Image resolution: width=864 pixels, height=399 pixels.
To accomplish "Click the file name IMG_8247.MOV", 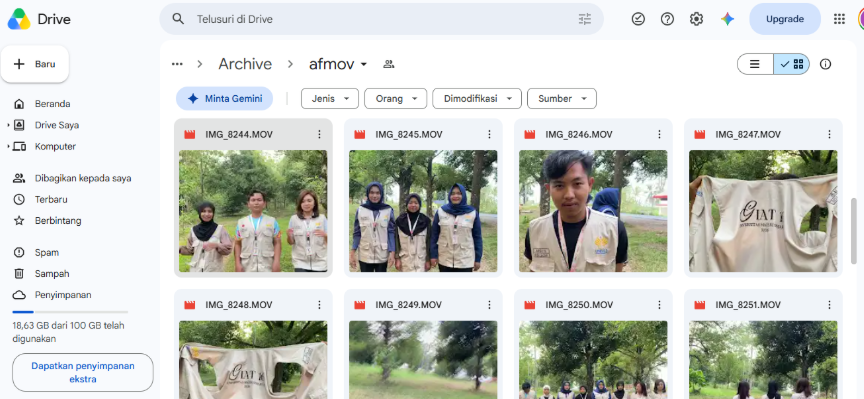I will [748, 134].
